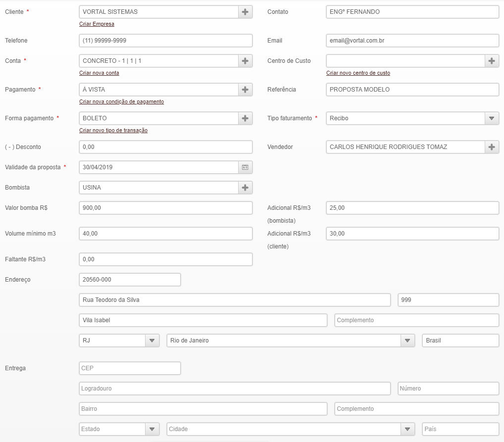Expand the Tipo faturamento dropdown
The width and height of the screenshot is (504, 442).
tap(492, 118)
